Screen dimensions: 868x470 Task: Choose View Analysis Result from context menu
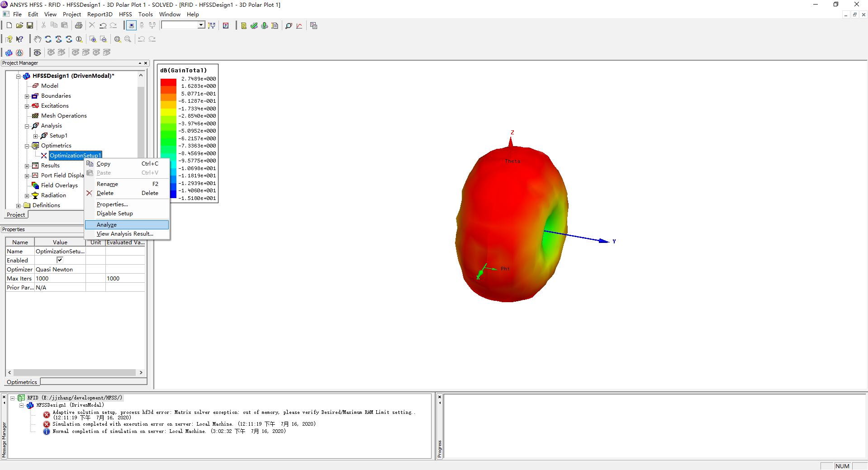pos(127,234)
